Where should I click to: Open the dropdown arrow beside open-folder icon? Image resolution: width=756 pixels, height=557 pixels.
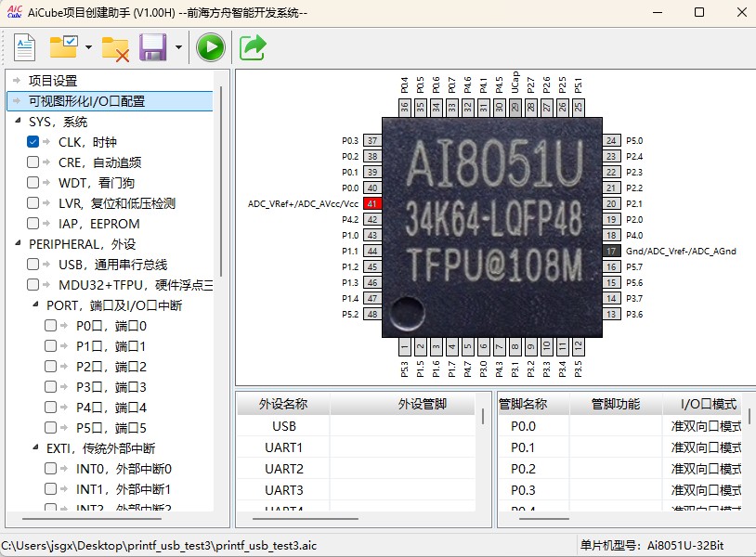88,47
